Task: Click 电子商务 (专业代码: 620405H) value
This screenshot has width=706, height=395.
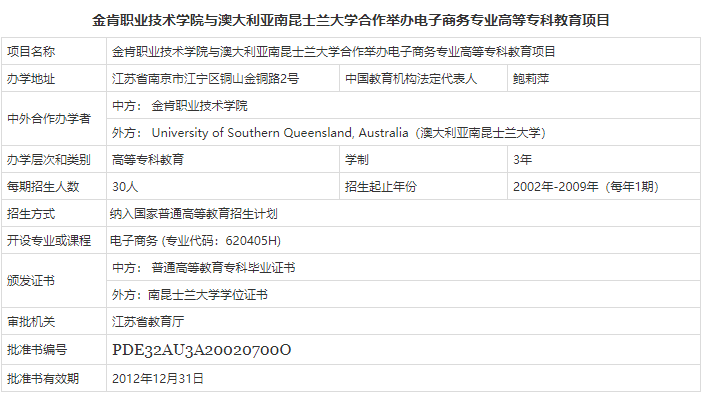Action: coord(195,241)
